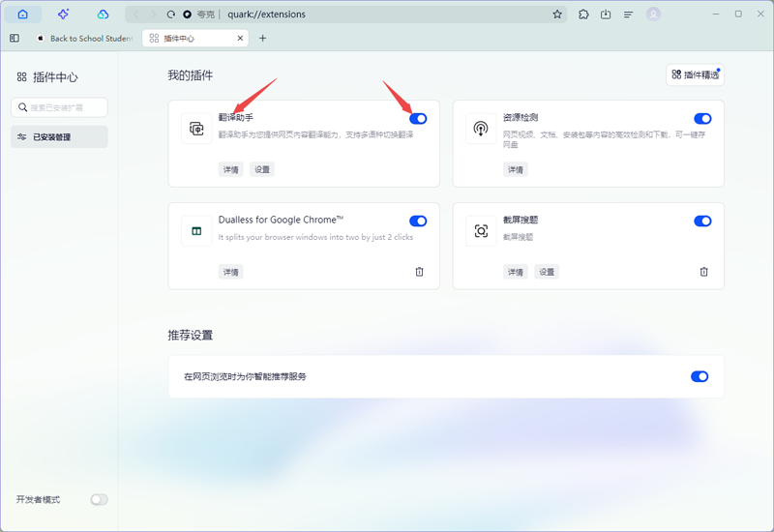The image size is (774, 532).
Task: Open the browser menu lines icon
Action: 628,15
